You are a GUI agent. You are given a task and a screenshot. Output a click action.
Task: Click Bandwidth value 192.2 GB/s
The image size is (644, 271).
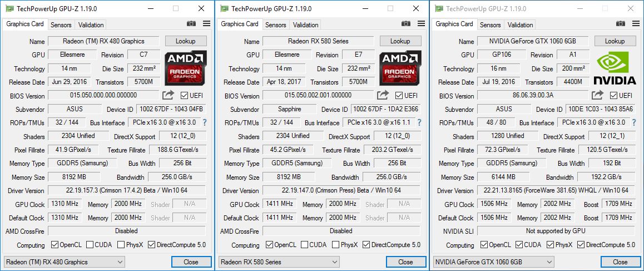tap(606, 178)
